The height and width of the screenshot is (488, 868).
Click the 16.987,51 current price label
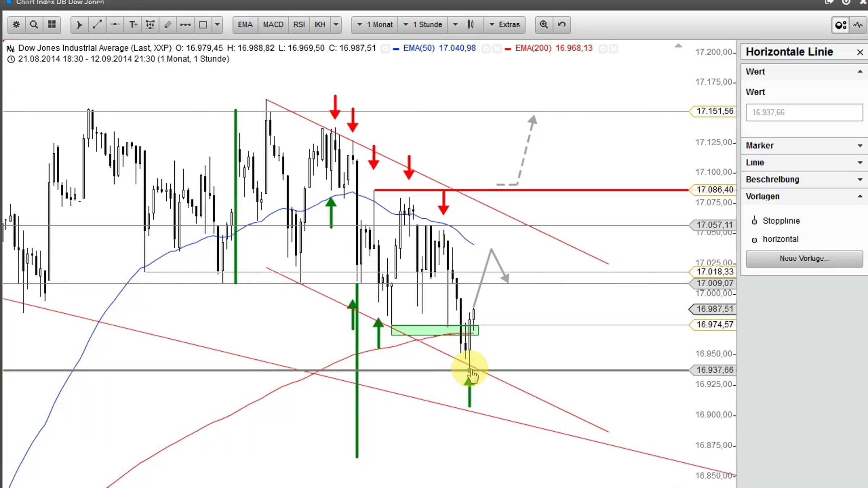713,309
